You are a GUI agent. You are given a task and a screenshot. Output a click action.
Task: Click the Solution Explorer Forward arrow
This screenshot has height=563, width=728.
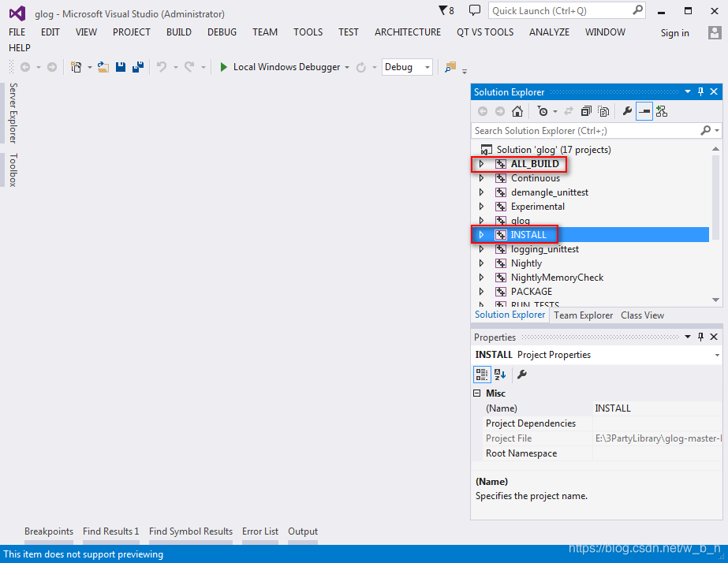pyautogui.click(x=500, y=111)
